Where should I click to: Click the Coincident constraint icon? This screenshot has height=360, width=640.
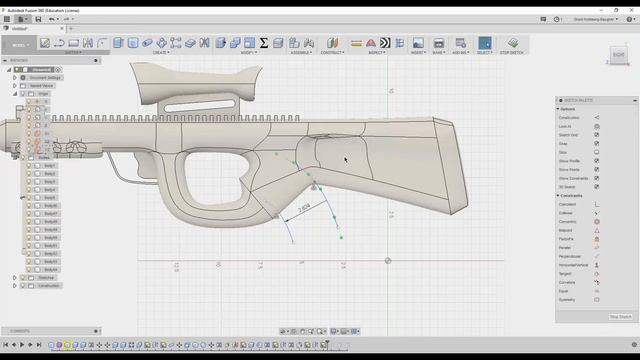[x=596, y=204]
